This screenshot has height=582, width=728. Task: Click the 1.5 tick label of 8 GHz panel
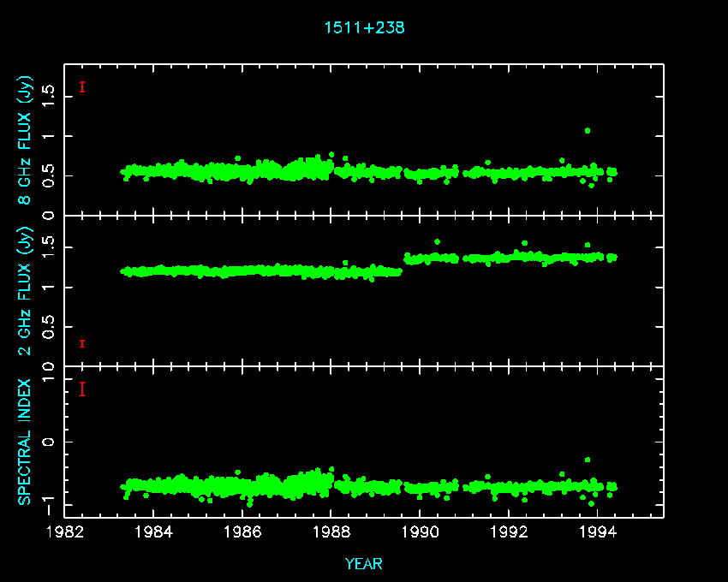tap(49, 96)
